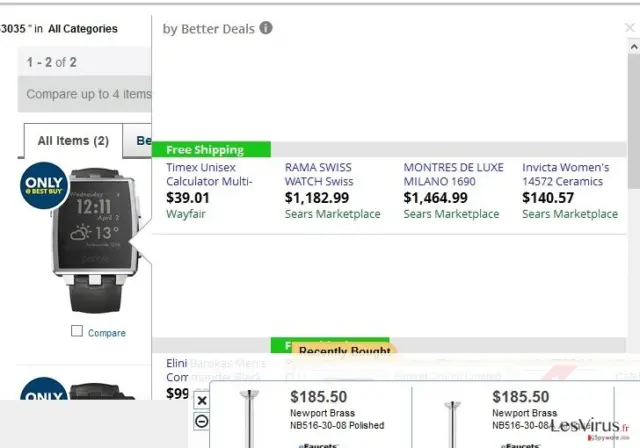Image resolution: width=640 pixels, height=448 pixels.
Task: Click the $1,182.99 price
Action: pos(317,198)
